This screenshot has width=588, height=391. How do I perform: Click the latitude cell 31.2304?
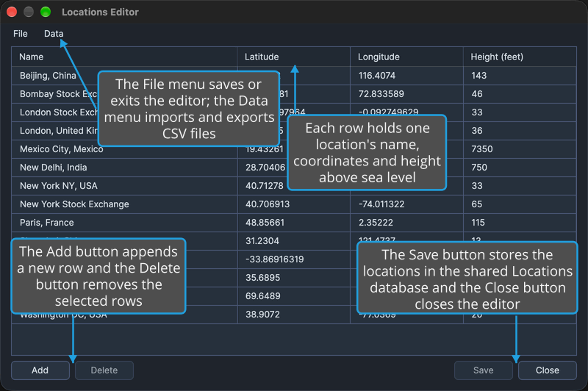click(293, 241)
